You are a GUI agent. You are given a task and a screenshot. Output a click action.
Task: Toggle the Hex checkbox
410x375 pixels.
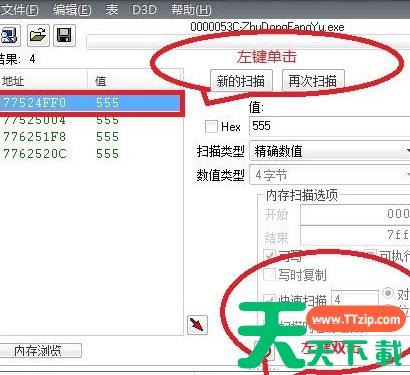pyautogui.click(x=211, y=127)
